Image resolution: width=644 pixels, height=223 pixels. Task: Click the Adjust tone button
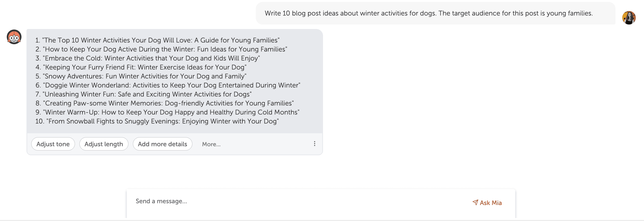pyautogui.click(x=53, y=144)
